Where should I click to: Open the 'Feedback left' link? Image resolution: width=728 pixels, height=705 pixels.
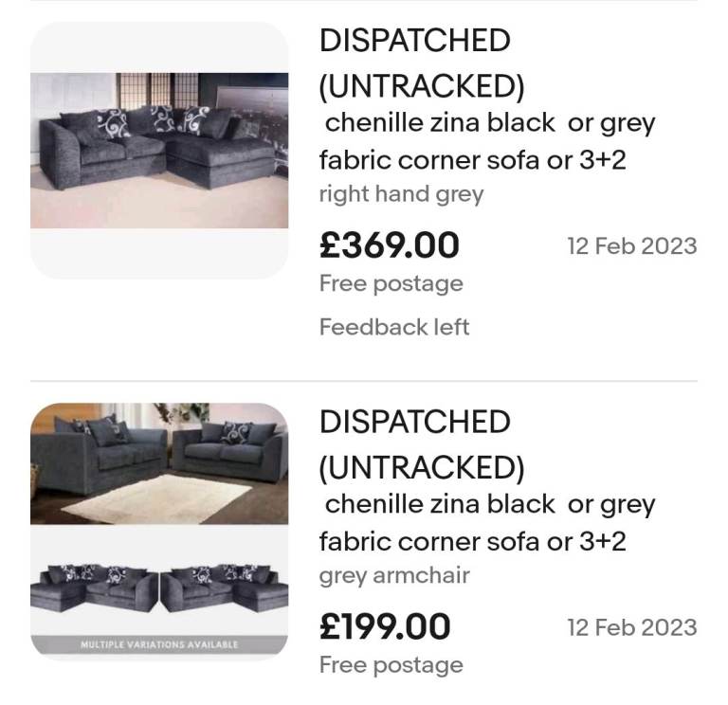click(x=393, y=327)
